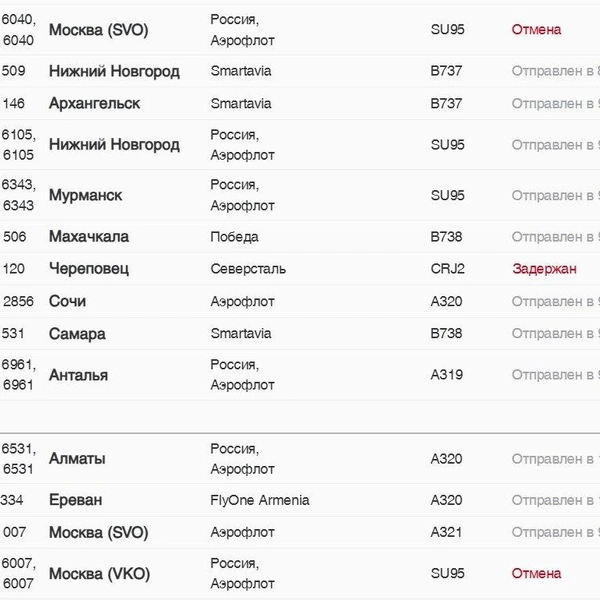Image resolution: width=600 pixels, height=600 pixels.
Task: Click Отмена status for flight 6040
Action: (x=536, y=30)
